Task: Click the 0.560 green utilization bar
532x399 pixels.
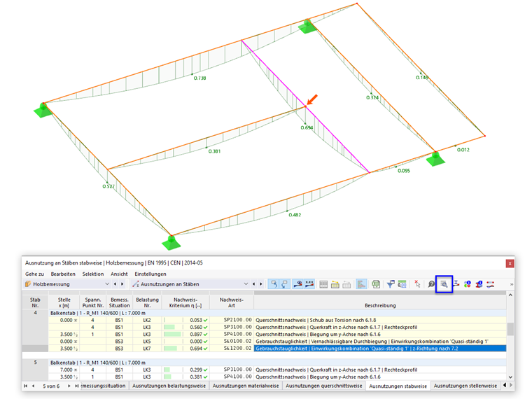Action: pyautogui.click(x=169, y=327)
